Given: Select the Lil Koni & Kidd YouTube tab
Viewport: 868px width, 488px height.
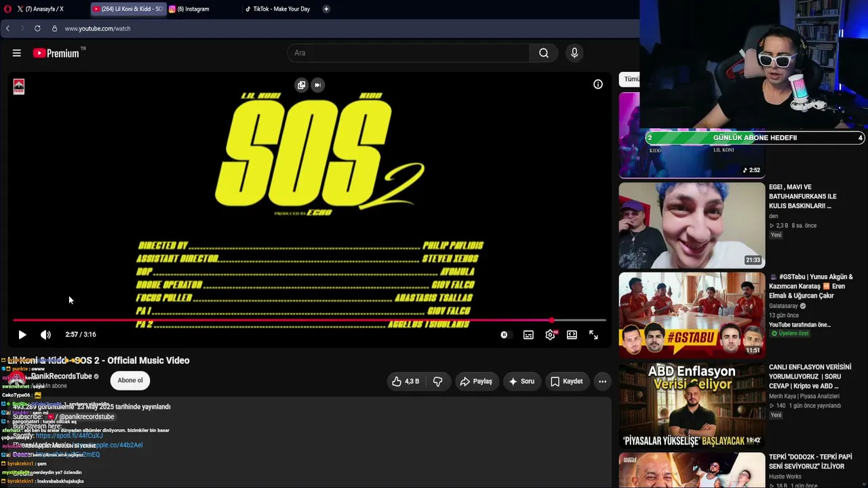Looking at the screenshot, I should point(127,9).
